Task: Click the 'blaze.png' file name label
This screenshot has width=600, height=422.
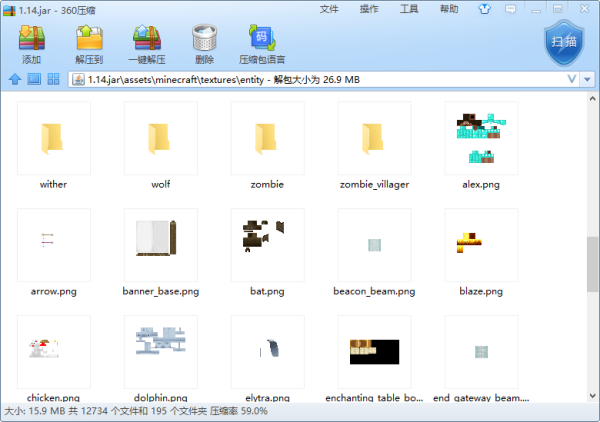Action: pyautogui.click(x=481, y=292)
